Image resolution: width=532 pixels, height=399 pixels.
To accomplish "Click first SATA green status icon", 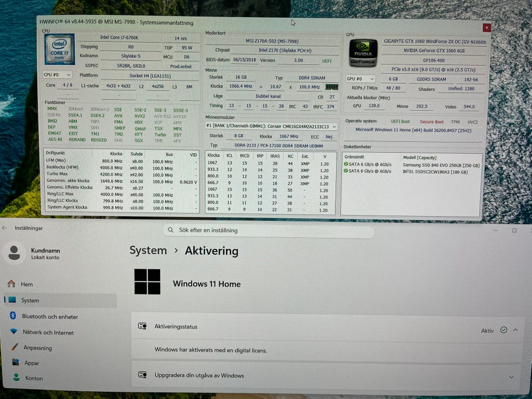I will (x=346, y=164).
